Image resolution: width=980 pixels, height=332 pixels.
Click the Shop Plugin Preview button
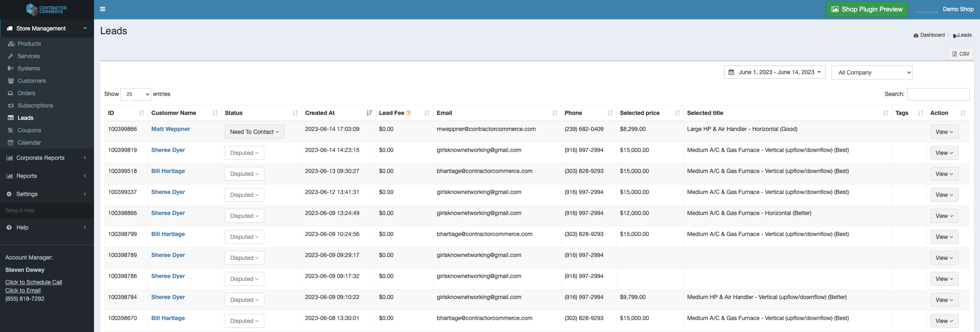tap(867, 9)
